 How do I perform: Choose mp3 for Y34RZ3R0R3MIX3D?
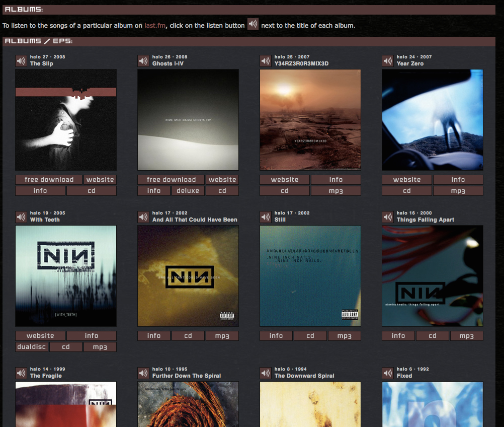pos(336,191)
